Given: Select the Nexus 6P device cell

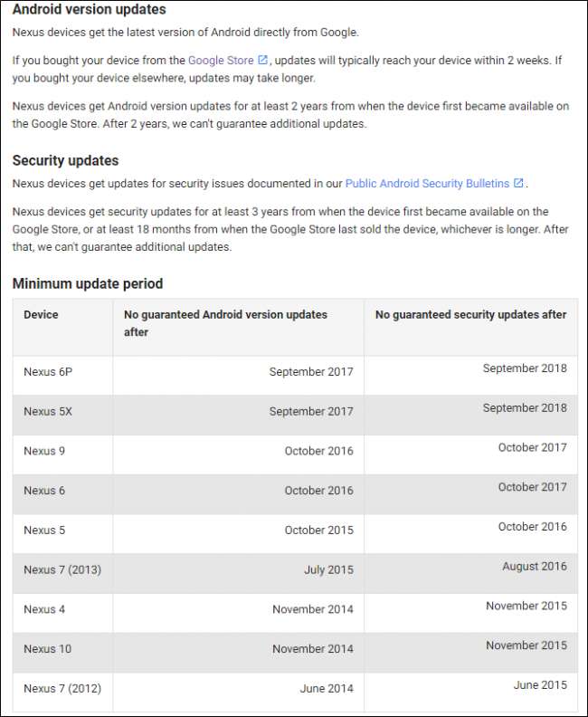Looking at the screenshot, I should point(43,372).
